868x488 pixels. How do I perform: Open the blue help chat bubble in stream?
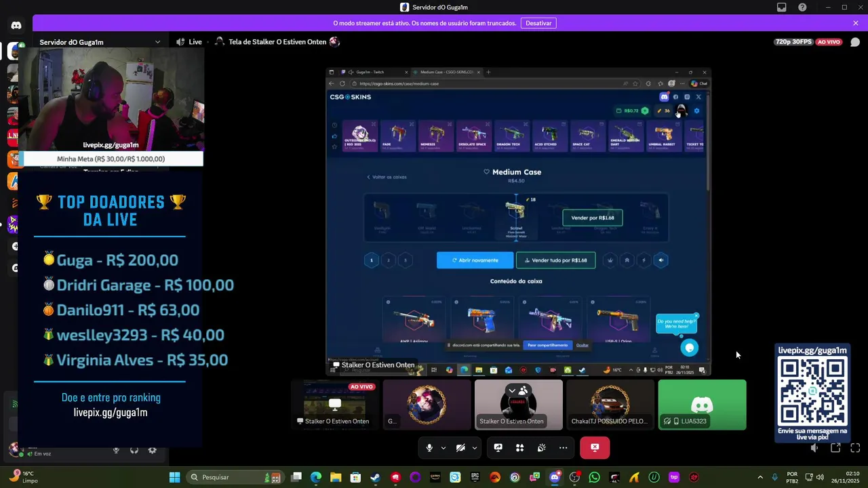(689, 348)
